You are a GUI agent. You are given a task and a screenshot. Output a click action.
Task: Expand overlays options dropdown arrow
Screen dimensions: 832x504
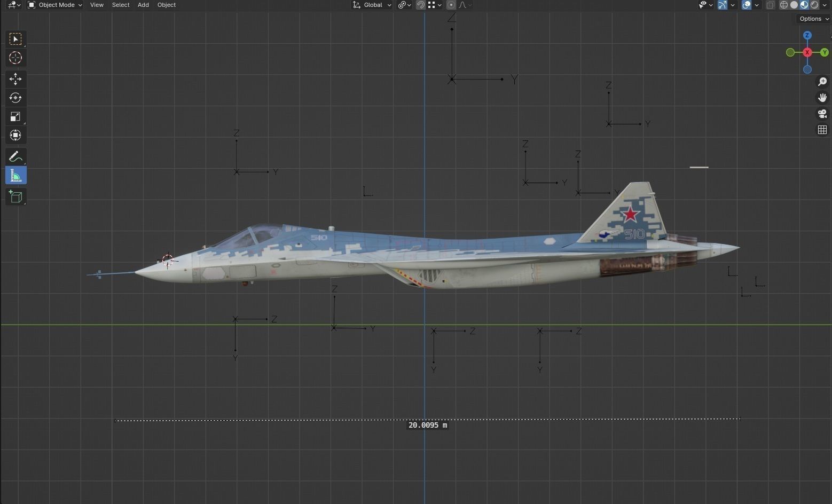(x=757, y=5)
